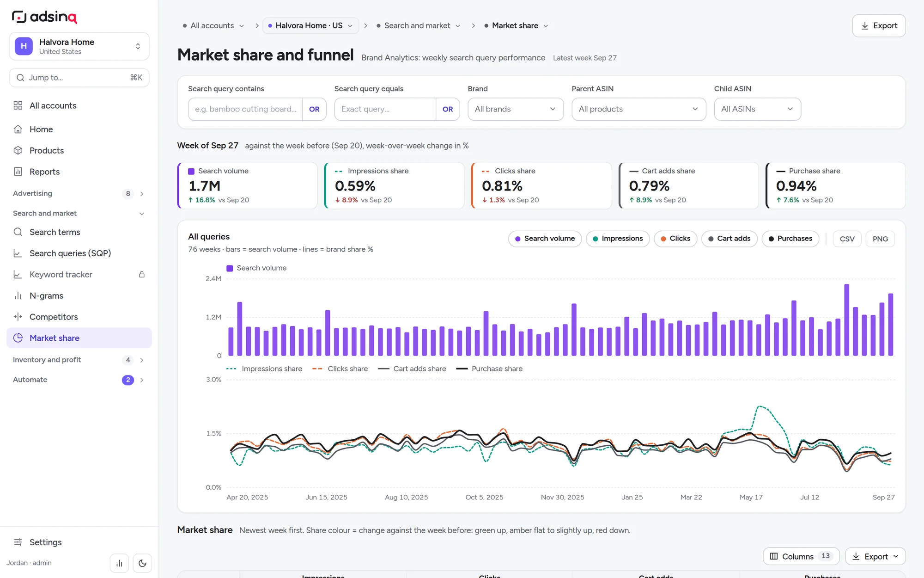Expand the Inventory and profit section
The height and width of the screenshot is (578, 924).
[79, 360]
